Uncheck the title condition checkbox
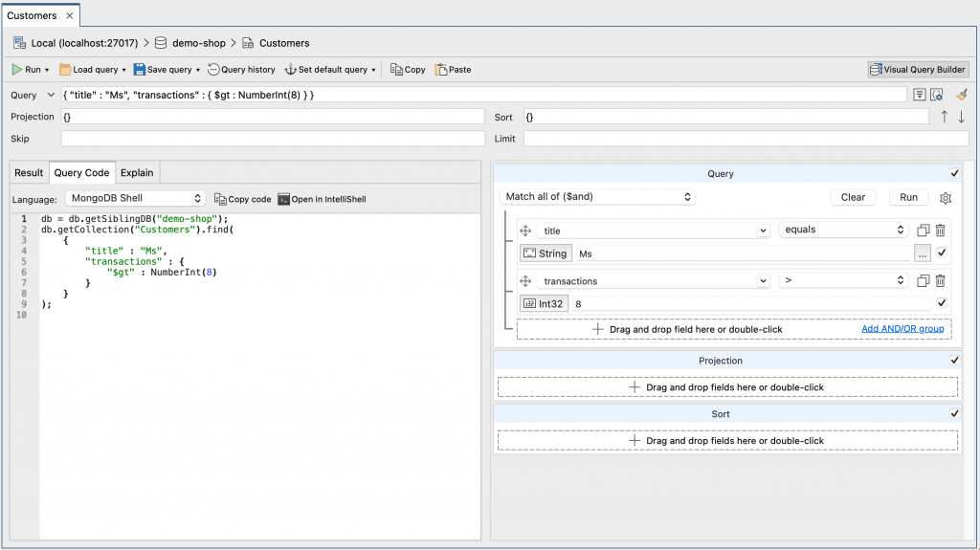Viewport: 980px width, 550px height. coord(942,253)
